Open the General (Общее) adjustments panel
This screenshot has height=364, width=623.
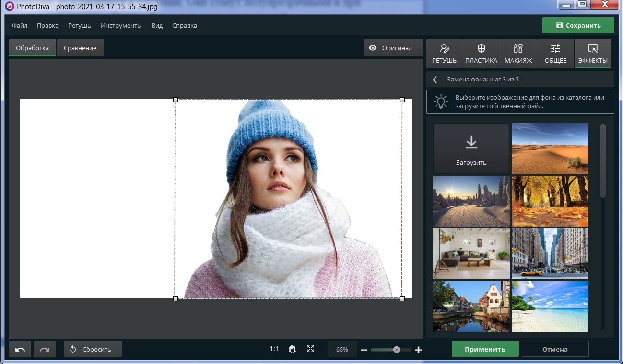coord(555,54)
